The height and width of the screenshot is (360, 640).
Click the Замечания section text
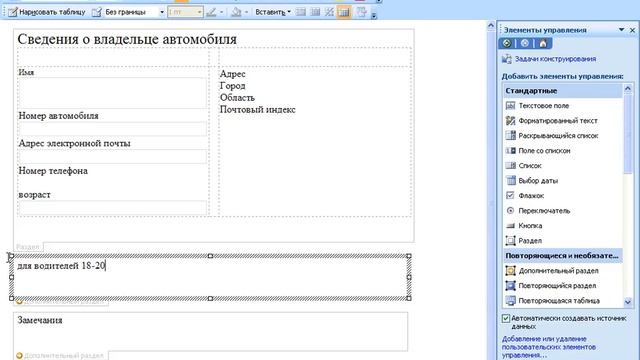click(40, 320)
